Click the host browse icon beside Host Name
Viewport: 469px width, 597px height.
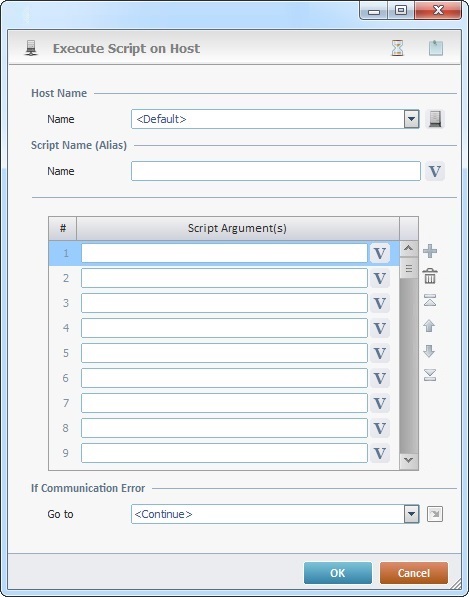(x=435, y=119)
